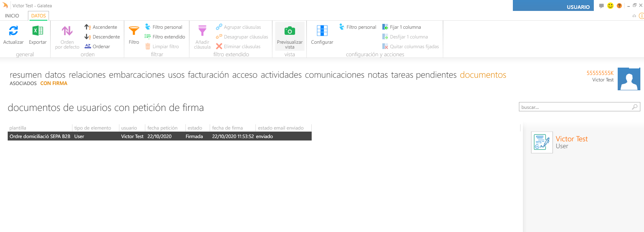Click the Previsualizar vista camera icon
The image size is (644, 232).
point(289,31)
